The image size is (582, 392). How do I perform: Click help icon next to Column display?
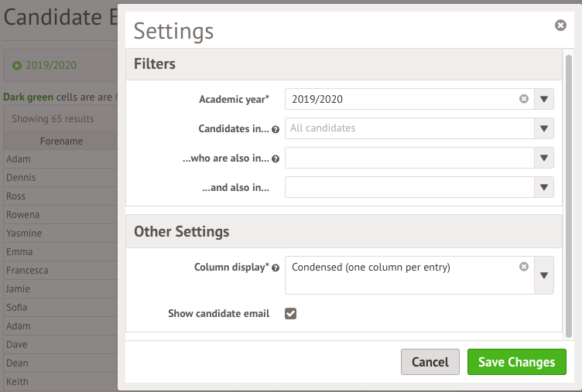276,268
